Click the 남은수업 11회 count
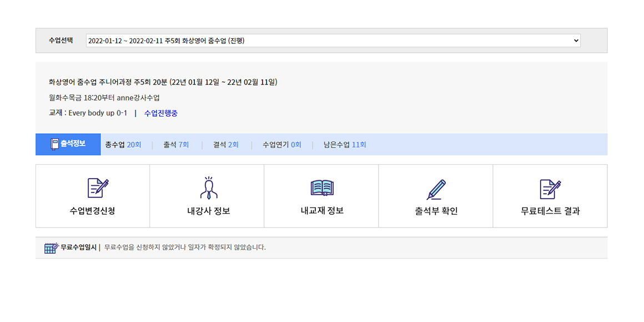The image size is (644, 322). 359,144
